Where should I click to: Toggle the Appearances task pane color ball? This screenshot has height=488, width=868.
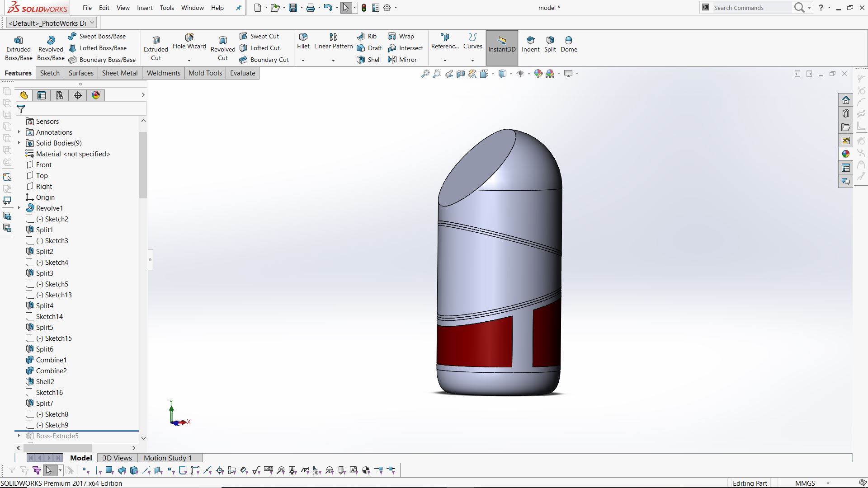[x=846, y=154]
